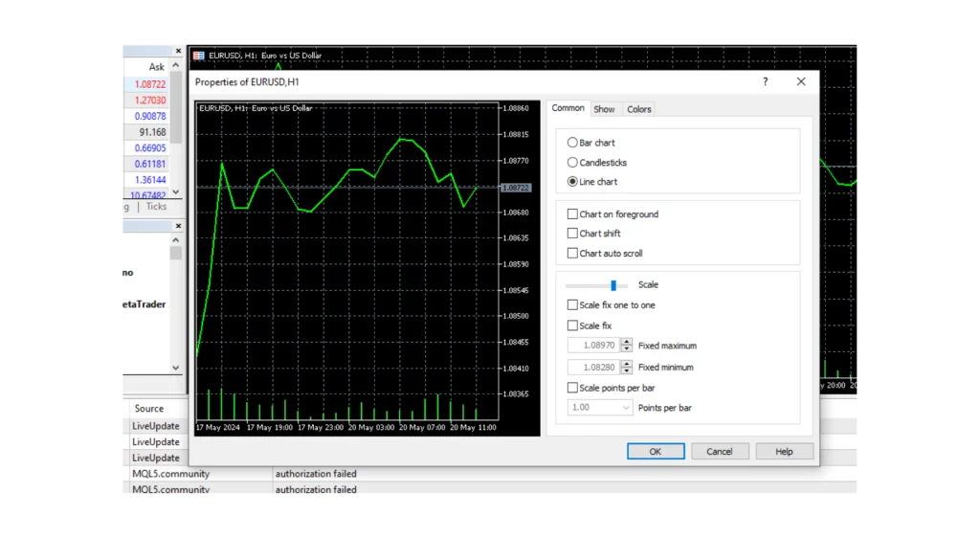This screenshot has width=980, height=538.
Task: Decrease Fixed minimum with down arrow
Action: (627, 370)
